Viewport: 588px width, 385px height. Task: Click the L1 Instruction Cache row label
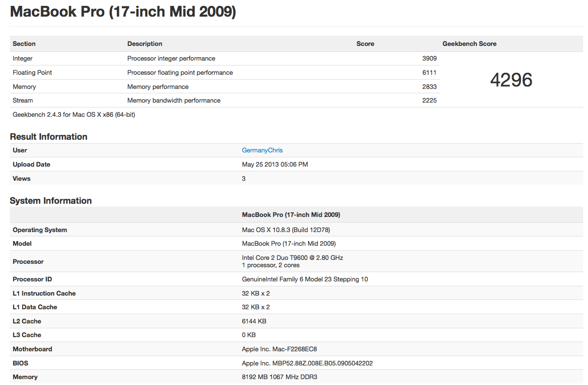pos(44,294)
